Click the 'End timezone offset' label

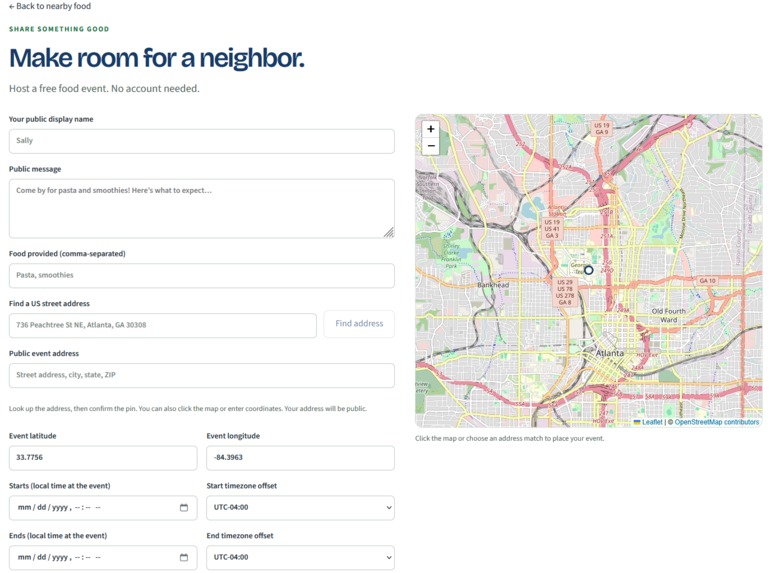[x=240, y=536]
